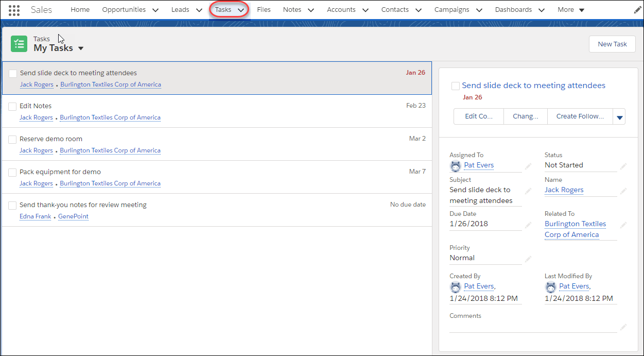Open the My Tasks list view selector
The height and width of the screenshot is (356, 644).
click(x=81, y=48)
